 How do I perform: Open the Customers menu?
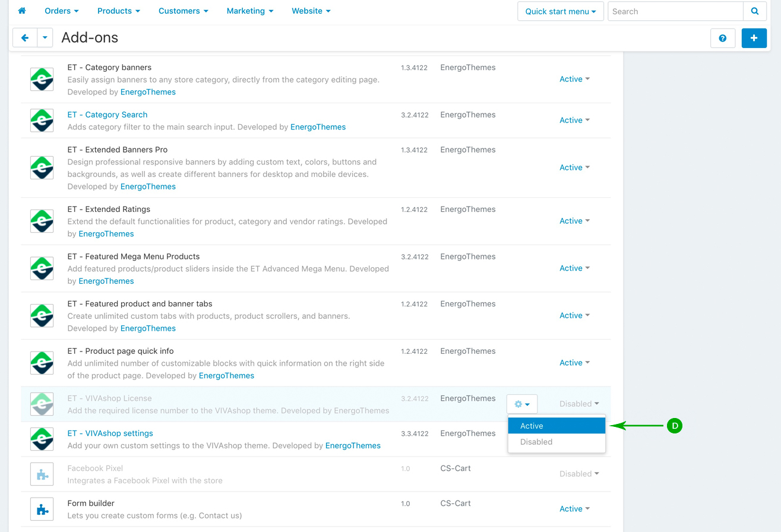coord(184,11)
